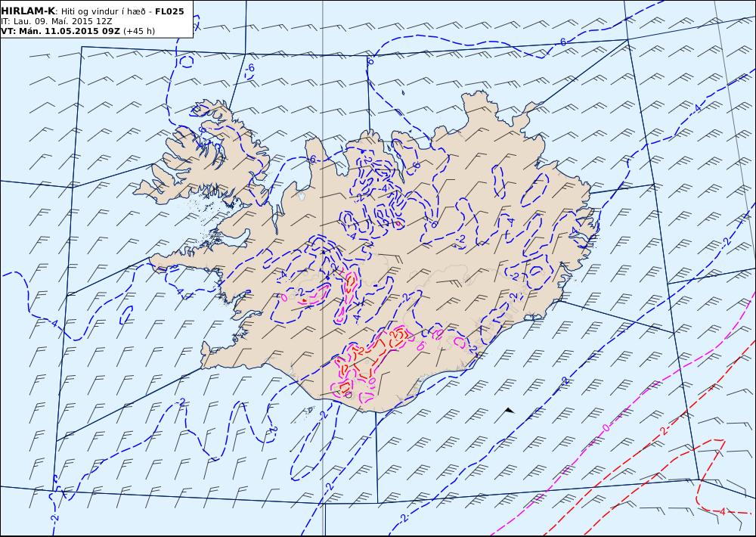Image resolution: width=756 pixels, height=537 pixels.
Task: Select the "(+45 h)" forecast offset text
Action: click(x=139, y=31)
